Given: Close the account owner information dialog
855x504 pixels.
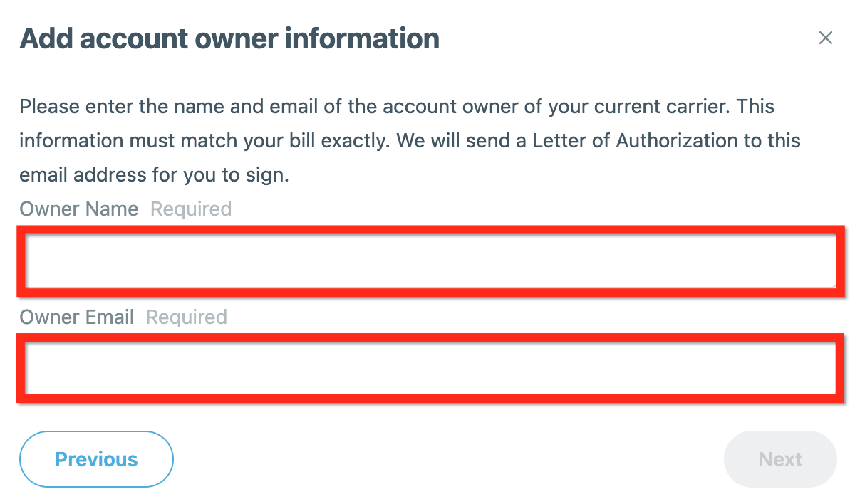Looking at the screenshot, I should tap(825, 38).
